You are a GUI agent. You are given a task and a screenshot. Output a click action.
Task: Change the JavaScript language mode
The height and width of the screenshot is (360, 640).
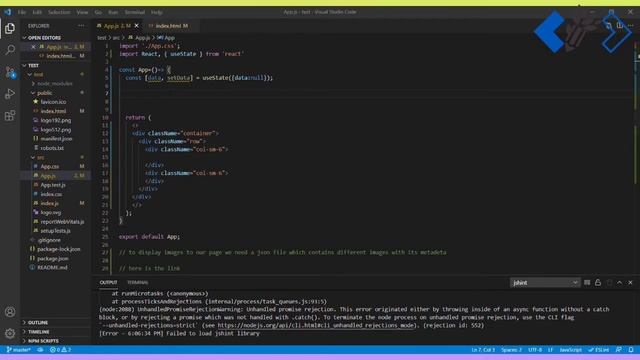[x=570, y=350]
